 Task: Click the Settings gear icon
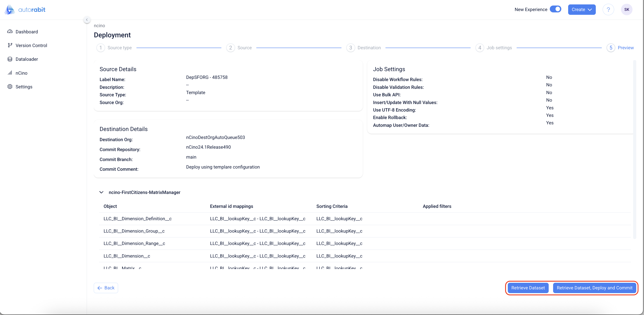coord(10,87)
